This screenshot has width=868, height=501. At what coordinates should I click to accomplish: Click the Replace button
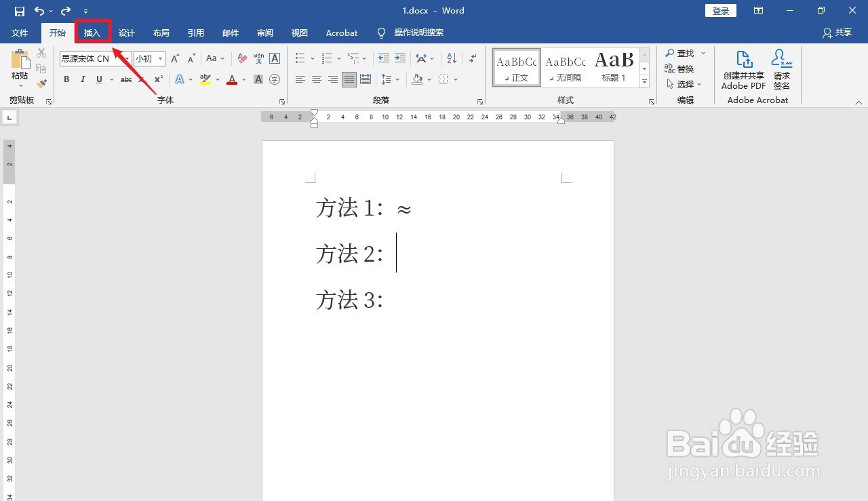[x=679, y=68]
